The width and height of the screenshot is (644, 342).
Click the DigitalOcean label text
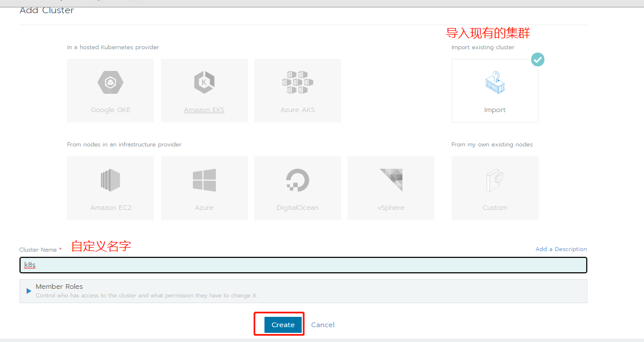click(x=297, y=208)
